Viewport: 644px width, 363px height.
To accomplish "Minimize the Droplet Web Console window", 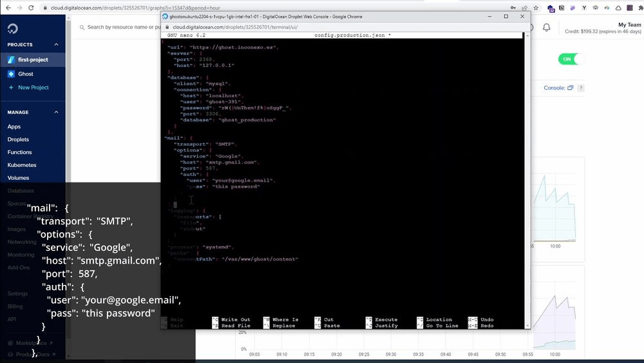I will tap(489, 17).
